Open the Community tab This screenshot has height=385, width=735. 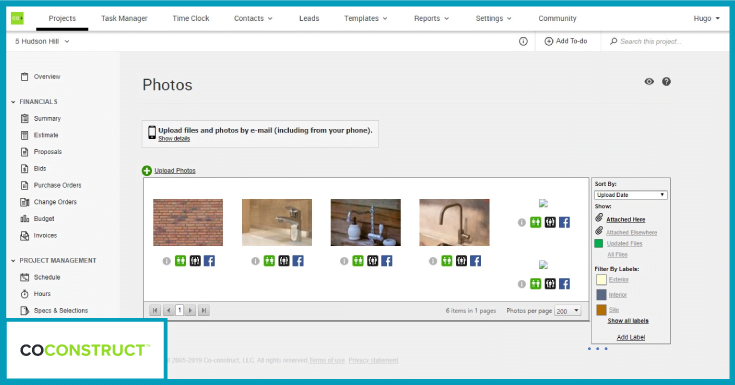(557, 18)
